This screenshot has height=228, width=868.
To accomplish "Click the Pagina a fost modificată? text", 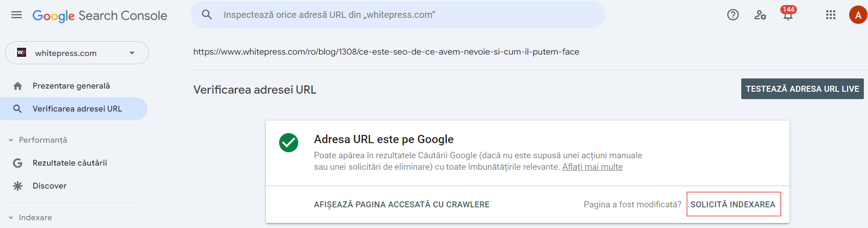I will [632, 205].
